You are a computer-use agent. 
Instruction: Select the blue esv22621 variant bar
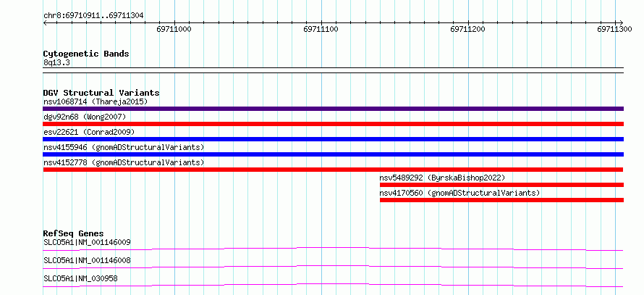click(x=334, y=139)
